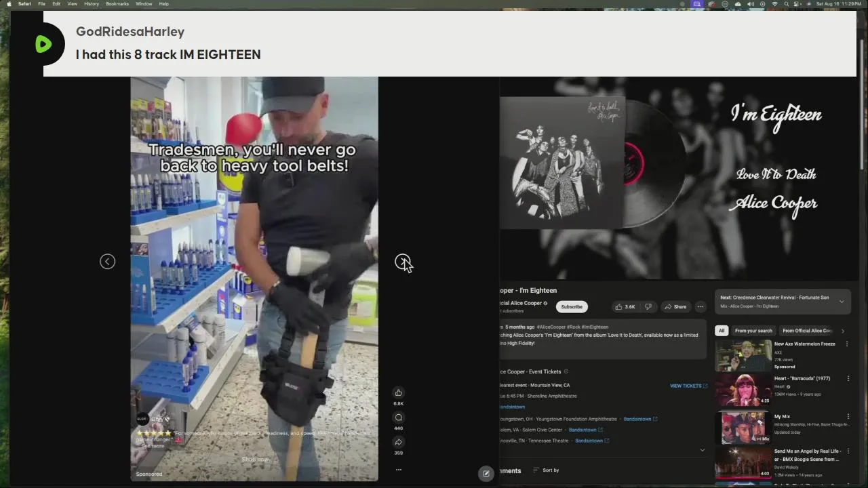Image resolution: width=868 pixels, height=488 pixels.
Task: Expand reel caption with See more
Action: click(152, 446)
